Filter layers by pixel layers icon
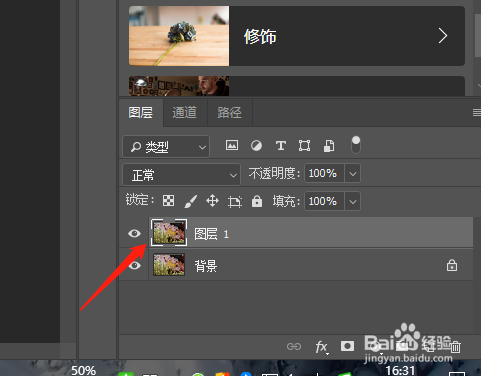481x376 pixels. 232,145
